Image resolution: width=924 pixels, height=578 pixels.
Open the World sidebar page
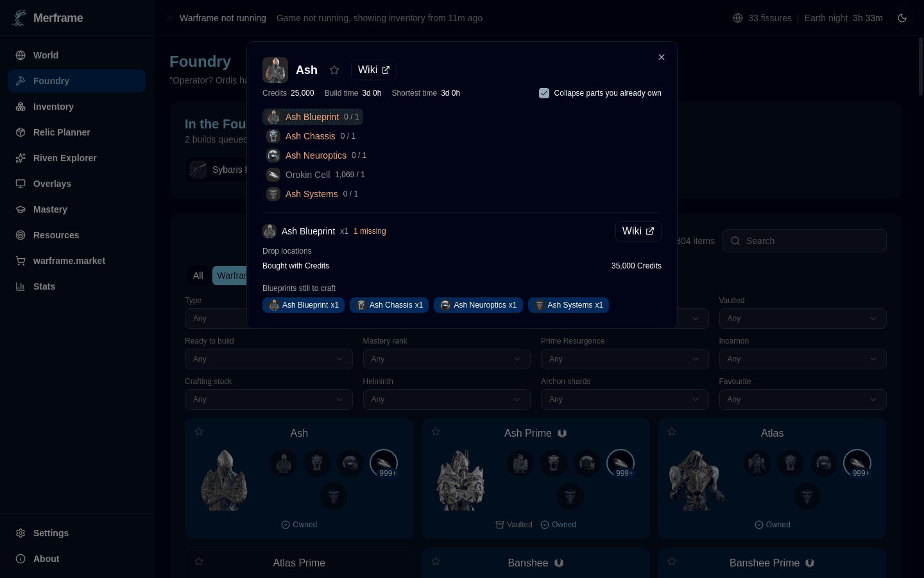76,55
